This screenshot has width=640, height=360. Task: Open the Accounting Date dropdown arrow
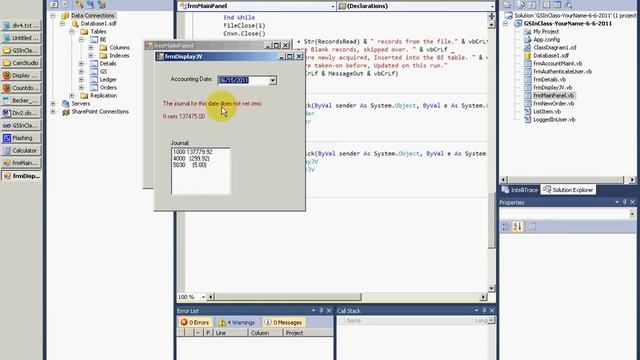[272, 80]
